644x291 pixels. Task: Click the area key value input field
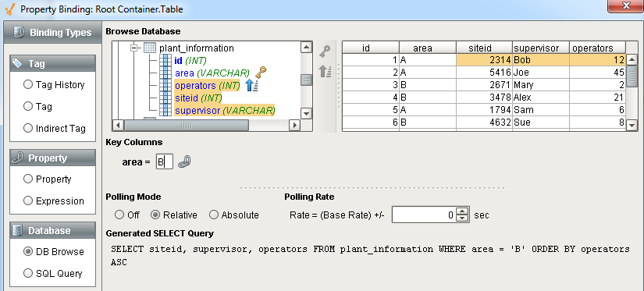165,161
